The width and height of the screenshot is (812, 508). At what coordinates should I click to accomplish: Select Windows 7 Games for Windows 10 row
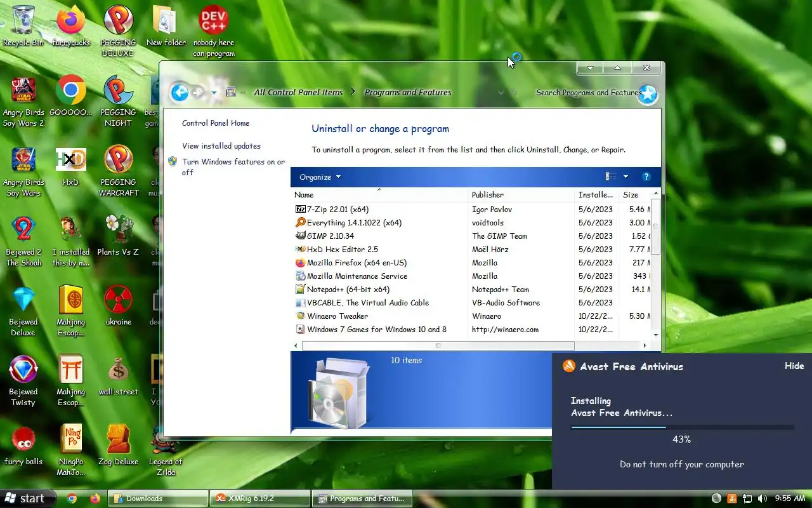coord(472,330)
